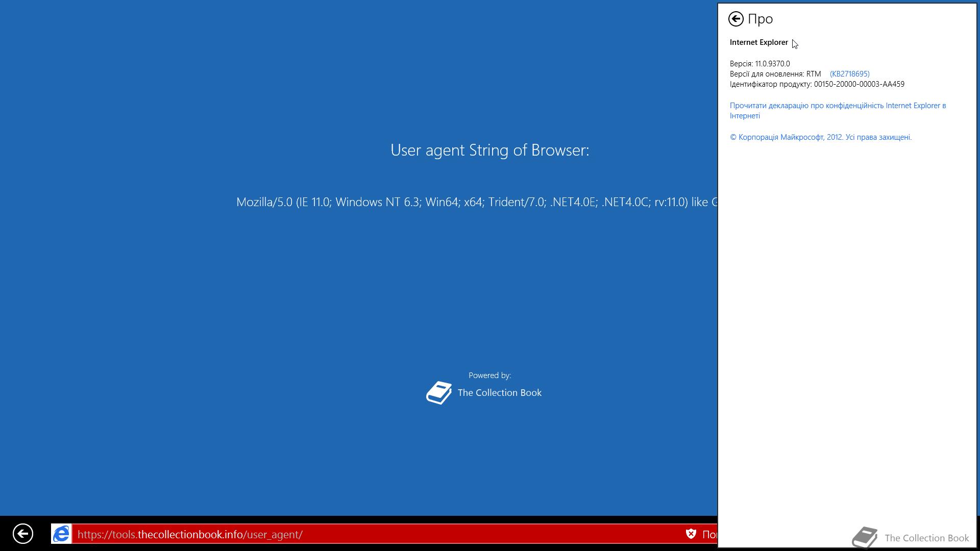Click the Collection Book logo icon
This screenshot has width=980, height=551.
439,393
